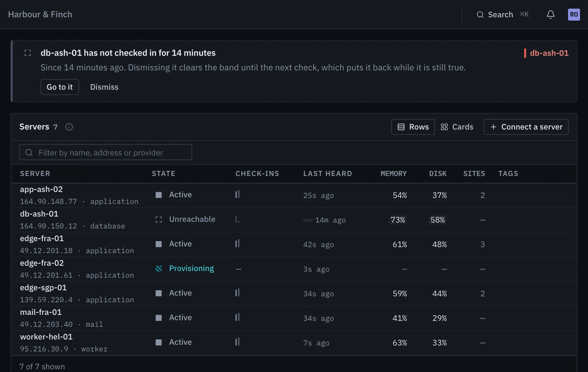Click the 48% disk value for edge-fra-01
588x372 pixels.
(439, 244)
